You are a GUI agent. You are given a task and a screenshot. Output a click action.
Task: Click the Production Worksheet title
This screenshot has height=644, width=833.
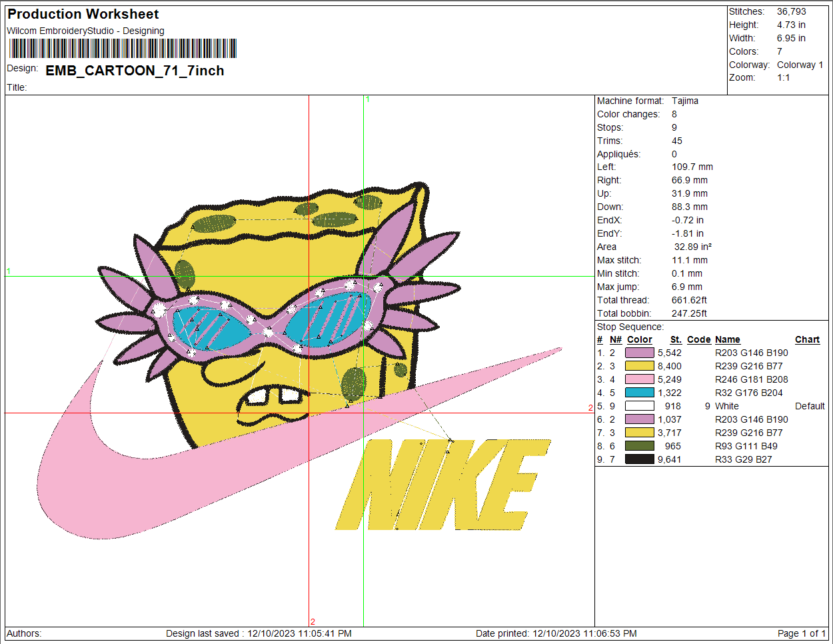pyautogui.click(x=83, y=14)
